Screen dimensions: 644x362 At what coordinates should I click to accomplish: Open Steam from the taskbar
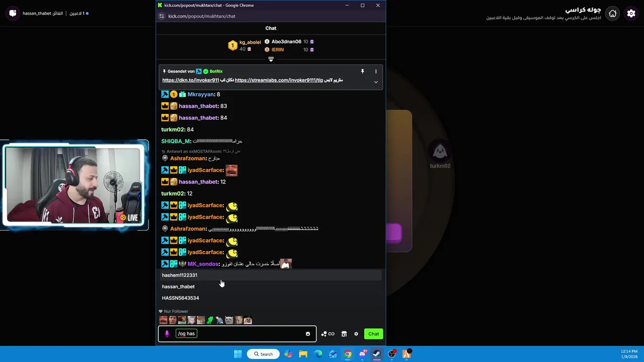click(377, 354)
